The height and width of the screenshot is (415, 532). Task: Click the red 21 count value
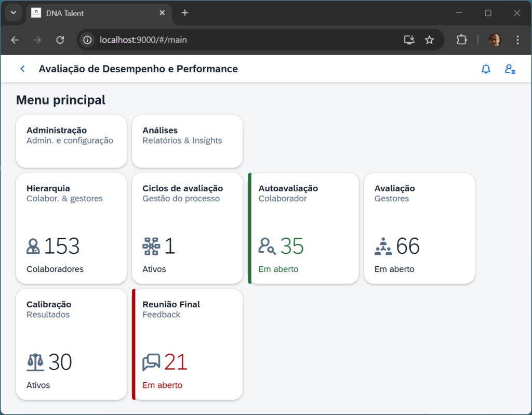(176, 362)
